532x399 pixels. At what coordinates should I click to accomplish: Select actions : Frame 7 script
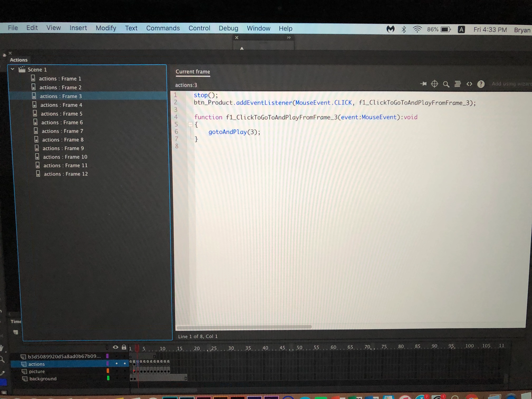click(62, 131)
